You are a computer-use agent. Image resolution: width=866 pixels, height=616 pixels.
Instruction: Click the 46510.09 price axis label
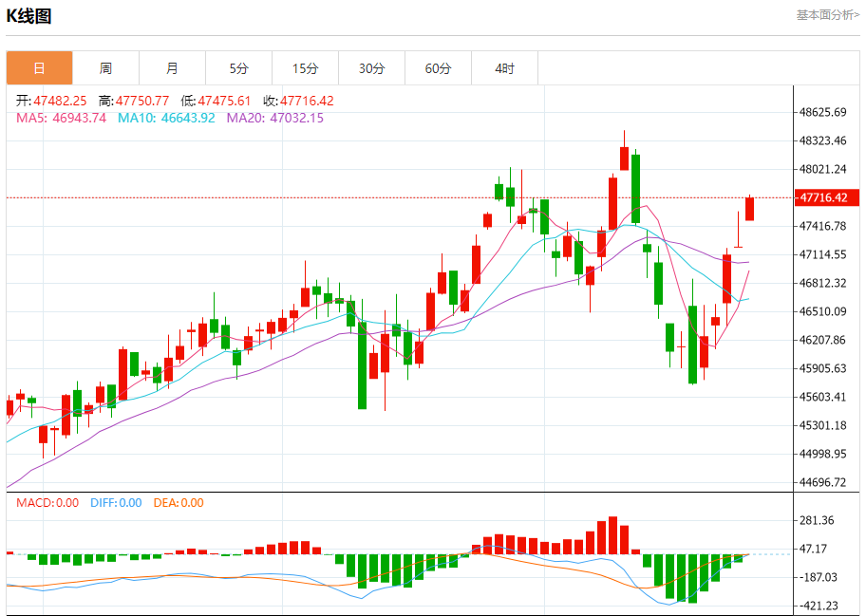pyautogui.click(x=823, y=312)
